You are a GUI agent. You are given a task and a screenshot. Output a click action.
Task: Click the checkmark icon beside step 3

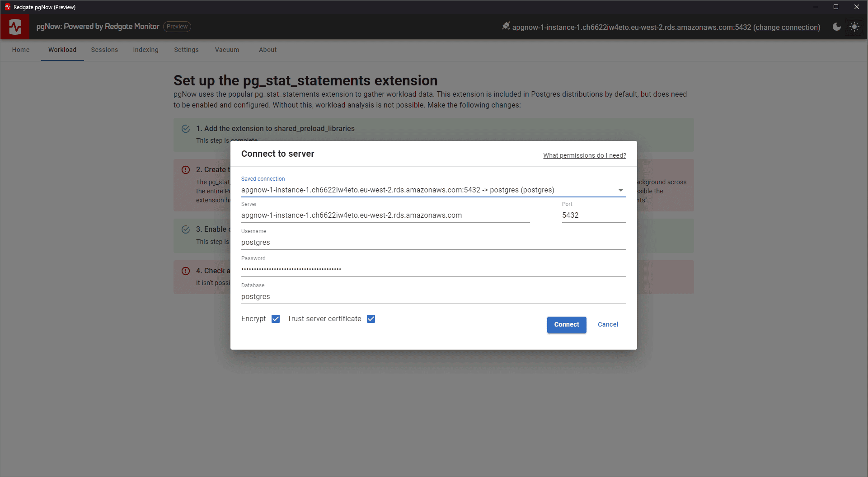[x=186, y=229]
